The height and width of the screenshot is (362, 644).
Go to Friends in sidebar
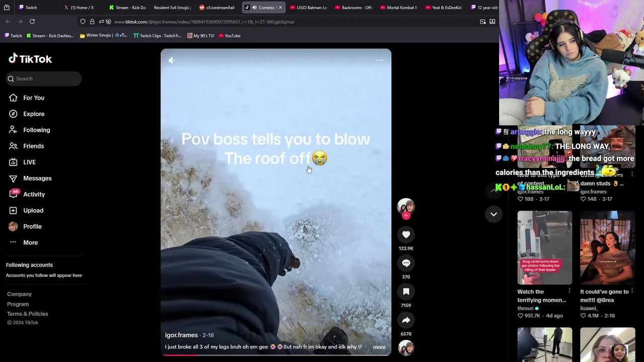[33, 146]
